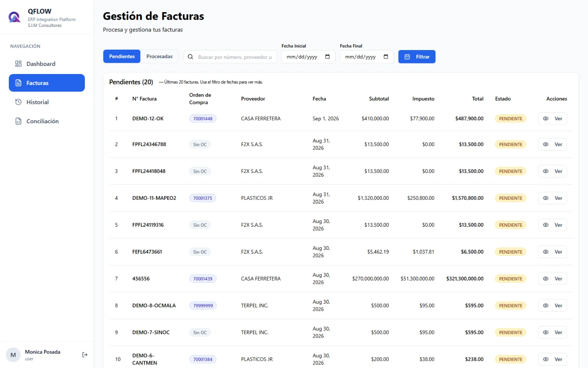Click the Fecha Inicial date text field

(x=308, y=57)
